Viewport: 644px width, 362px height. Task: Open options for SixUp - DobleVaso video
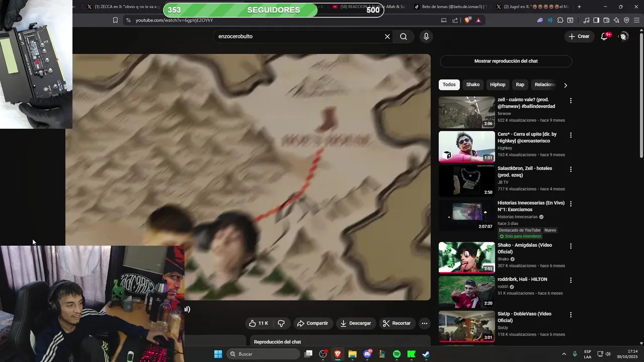[571, 315]
